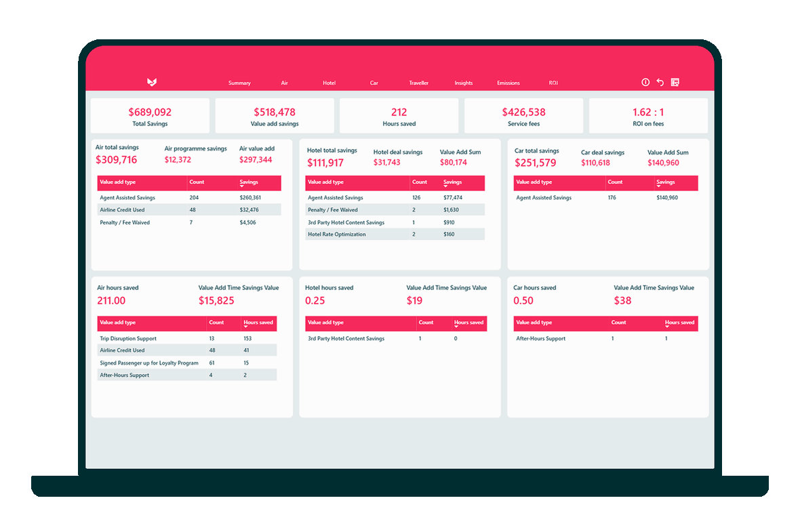Click the $297,344 Air value add figure
Image resolution: width=800 pixels, height=532 pixels.
point(256,160)
